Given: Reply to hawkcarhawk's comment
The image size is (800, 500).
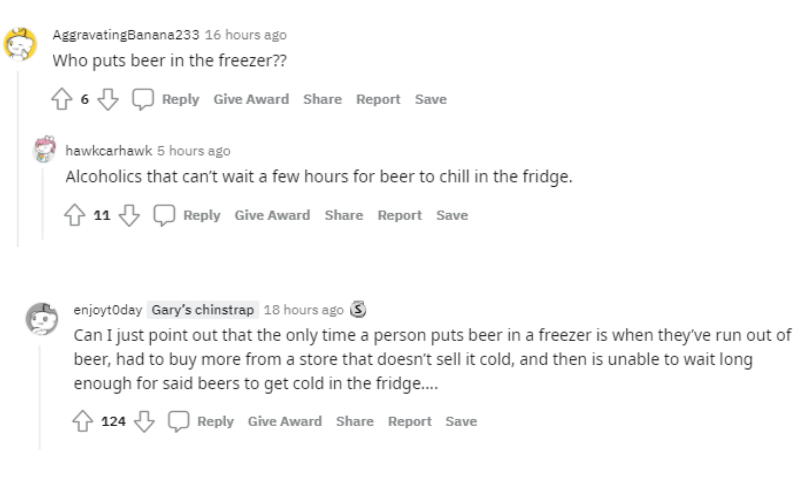Looking at the screenshot, I should [x=202, y=215].
